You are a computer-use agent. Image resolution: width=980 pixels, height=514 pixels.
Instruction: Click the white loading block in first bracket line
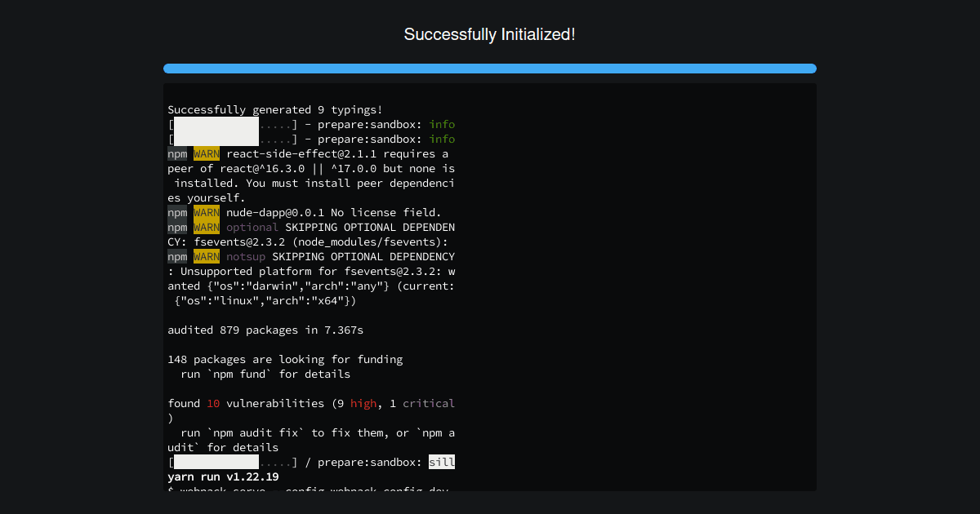point(217,131)
